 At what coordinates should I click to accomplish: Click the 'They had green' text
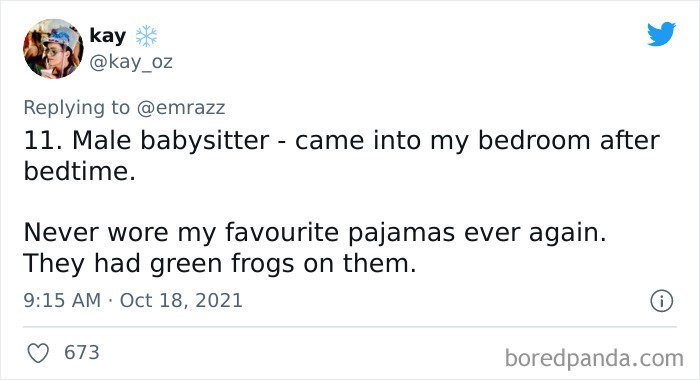point(123,264)
